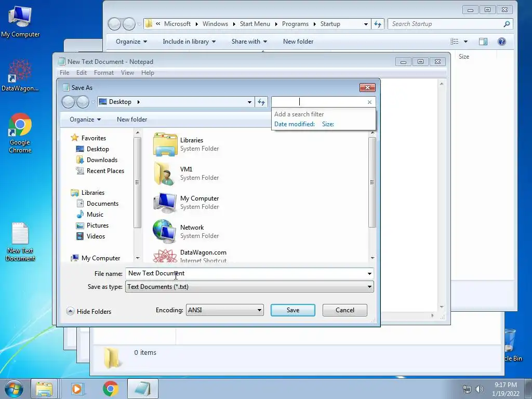Open Windows Media Player taskbar icon
The height and width of the screenshot is (399, 532).
tap(77, 389)
